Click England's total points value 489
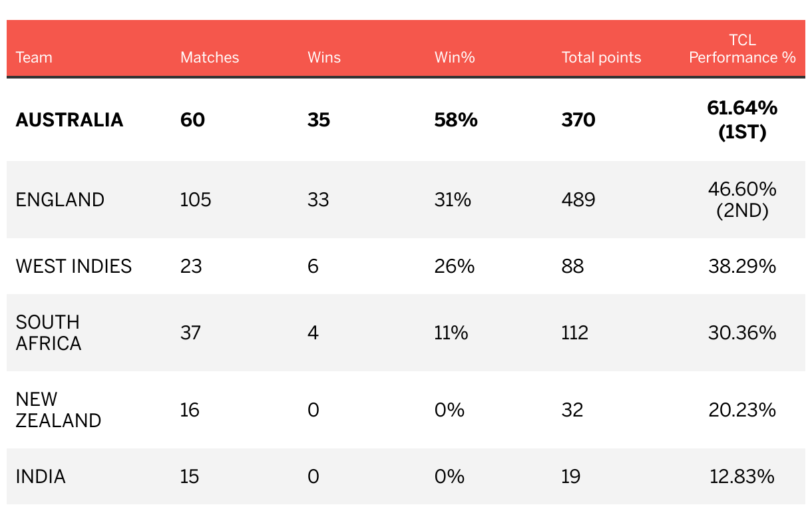The image size is (812, 511). pyautogui.click(x=578, y=200)
